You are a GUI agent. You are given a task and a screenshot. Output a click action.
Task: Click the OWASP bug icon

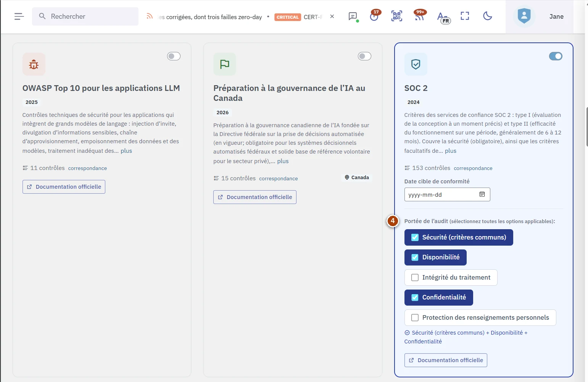[34, 64]
